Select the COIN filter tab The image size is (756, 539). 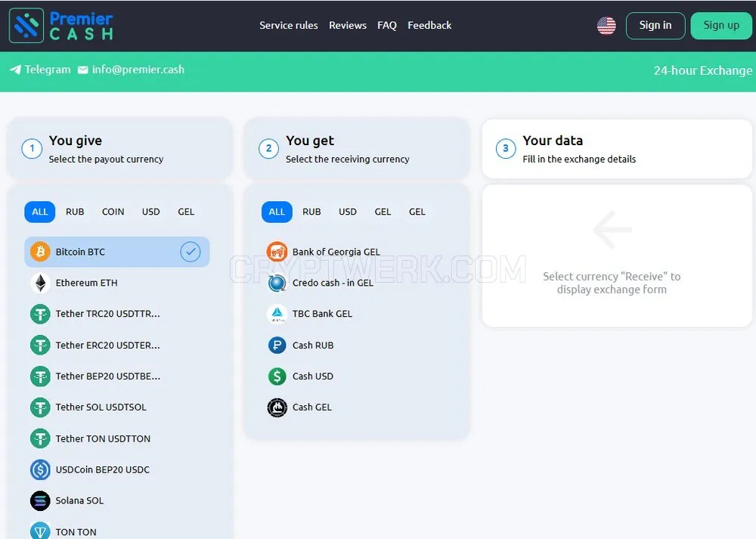point(113,212)
